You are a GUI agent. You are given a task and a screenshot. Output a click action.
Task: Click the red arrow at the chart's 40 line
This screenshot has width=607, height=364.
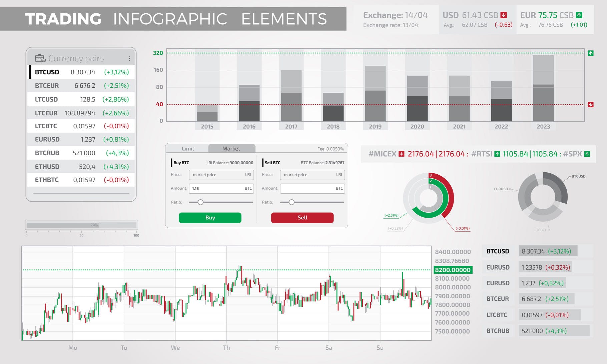(591, 104)
